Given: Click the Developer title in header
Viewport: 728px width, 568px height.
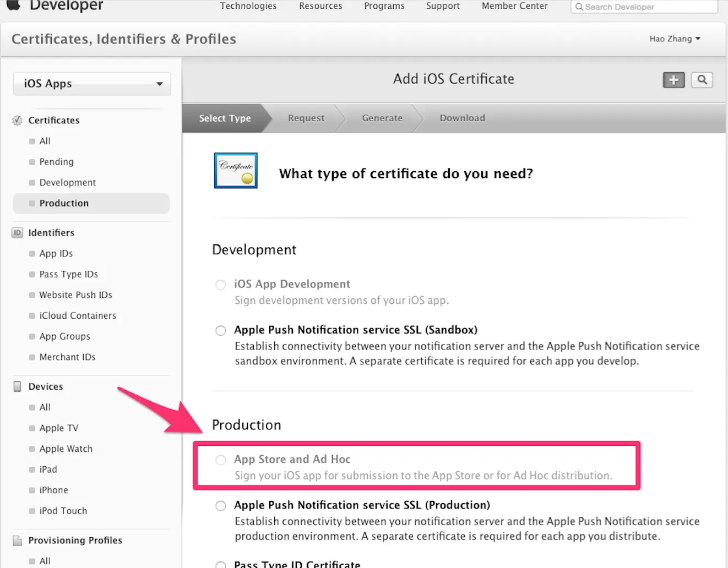Looking at the screenshot, I should (66, 6).
